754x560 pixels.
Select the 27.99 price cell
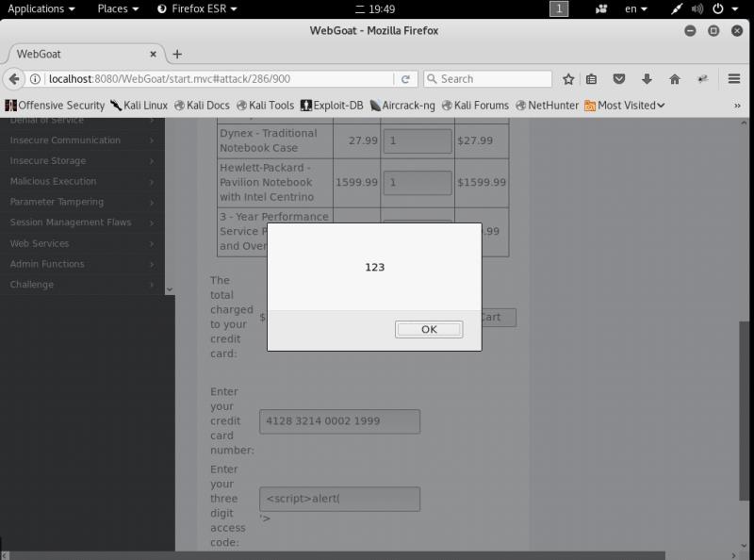[x=357, y=141]
